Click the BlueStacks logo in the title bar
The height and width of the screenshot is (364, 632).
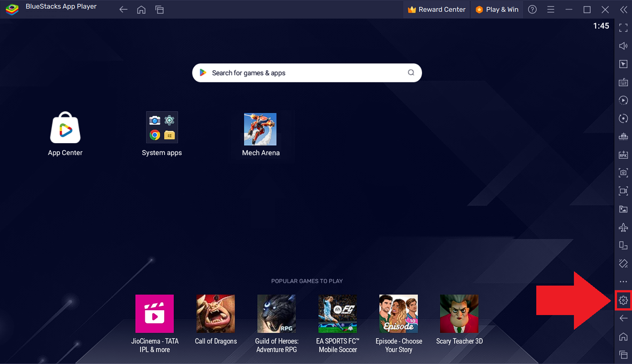(x=12, y=9)
